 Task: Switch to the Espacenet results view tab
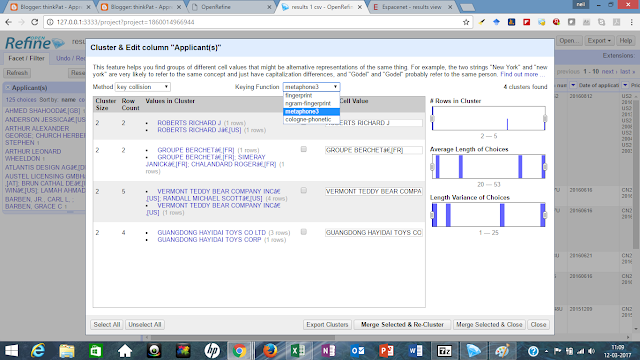pyautogui.click(x=412, y=7)
